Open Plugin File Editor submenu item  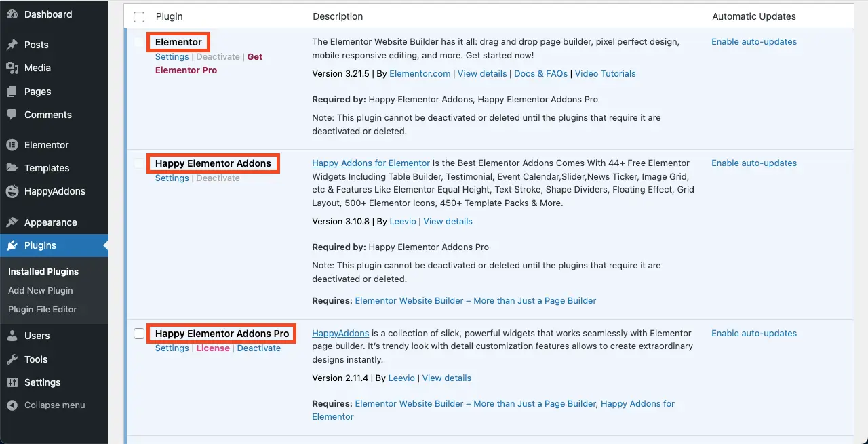click(43, 309)
